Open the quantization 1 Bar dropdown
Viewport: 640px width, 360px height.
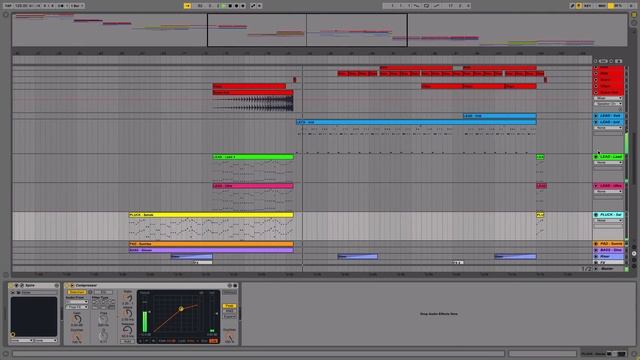pos(76,6)
